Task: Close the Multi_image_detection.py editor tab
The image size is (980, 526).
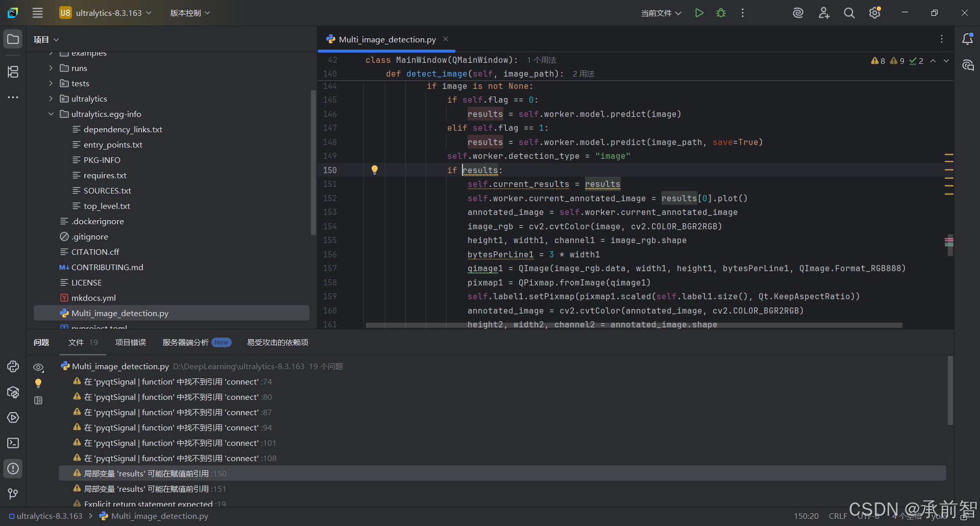Action: click(446, 39)
